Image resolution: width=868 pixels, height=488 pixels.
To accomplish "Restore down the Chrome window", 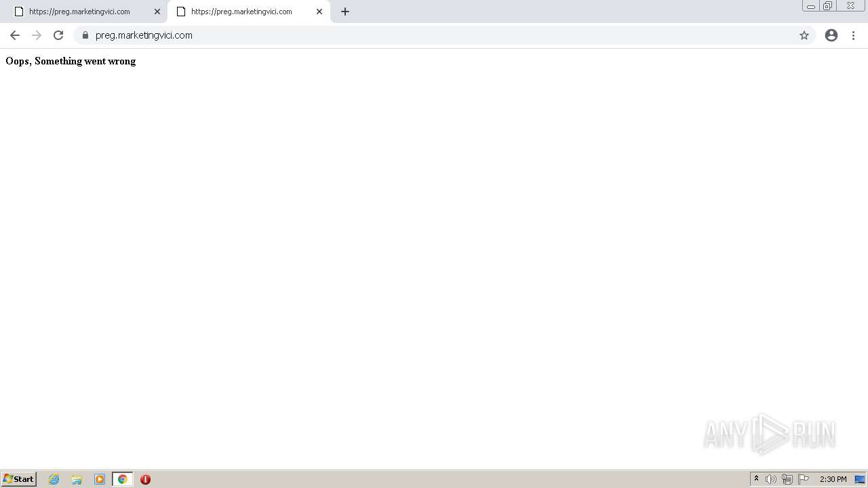I will [x=828, y=6].
